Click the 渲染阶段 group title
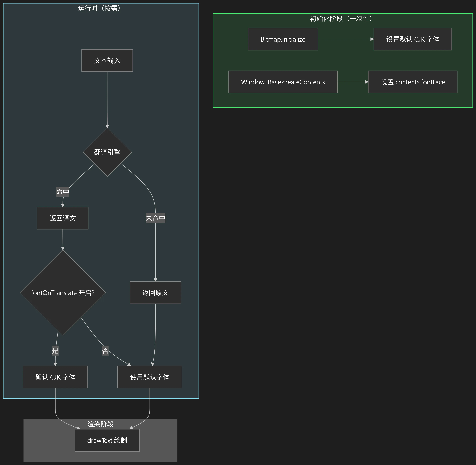The width and height of the screenshot is (476, 465). pos(100,424)
